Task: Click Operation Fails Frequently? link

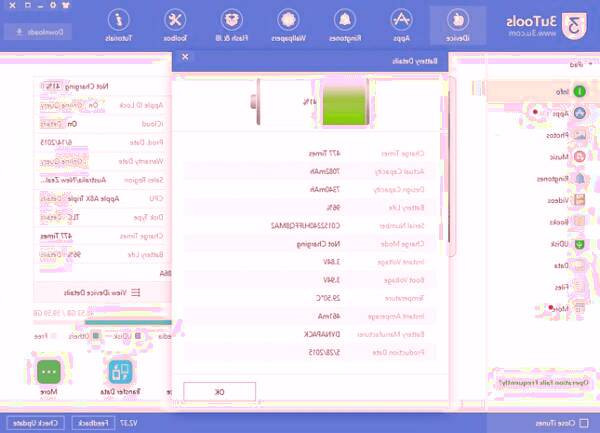Action: 543,383
